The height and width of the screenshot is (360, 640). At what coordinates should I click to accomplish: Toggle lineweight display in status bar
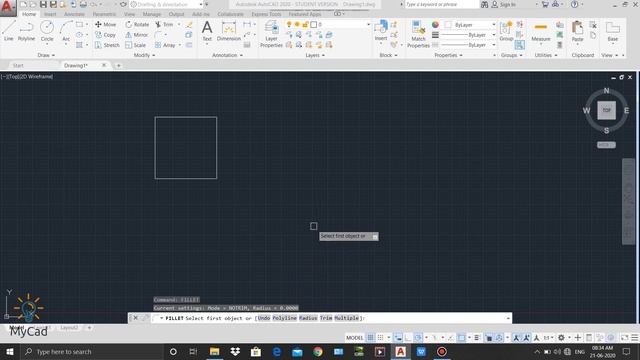pyautogui.click(x=477, y=338)
